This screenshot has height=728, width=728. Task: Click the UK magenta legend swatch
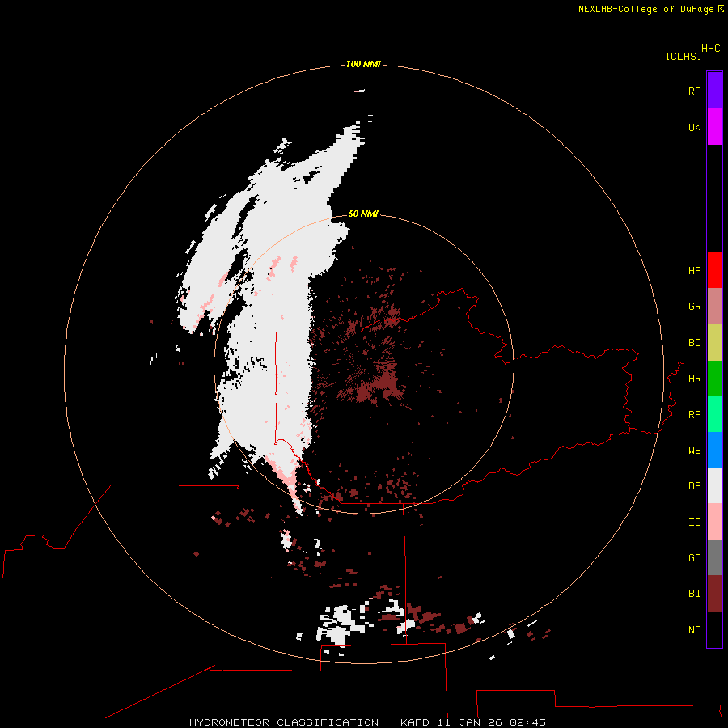click(714, 127)
